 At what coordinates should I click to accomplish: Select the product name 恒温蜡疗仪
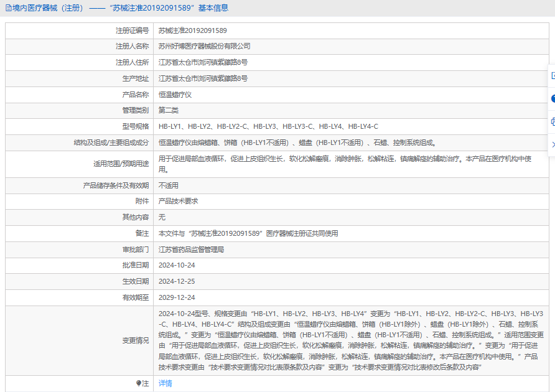click(x=175, y=95)
